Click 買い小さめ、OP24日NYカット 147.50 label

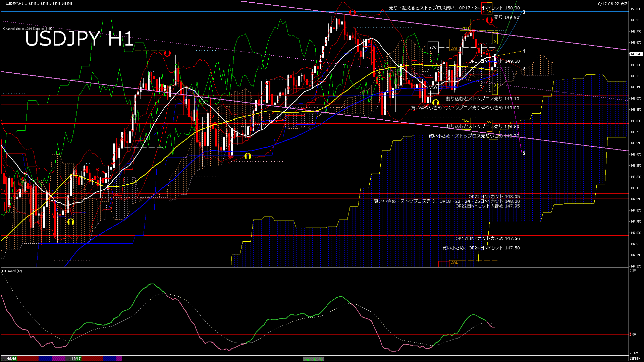tap(481, 248)
